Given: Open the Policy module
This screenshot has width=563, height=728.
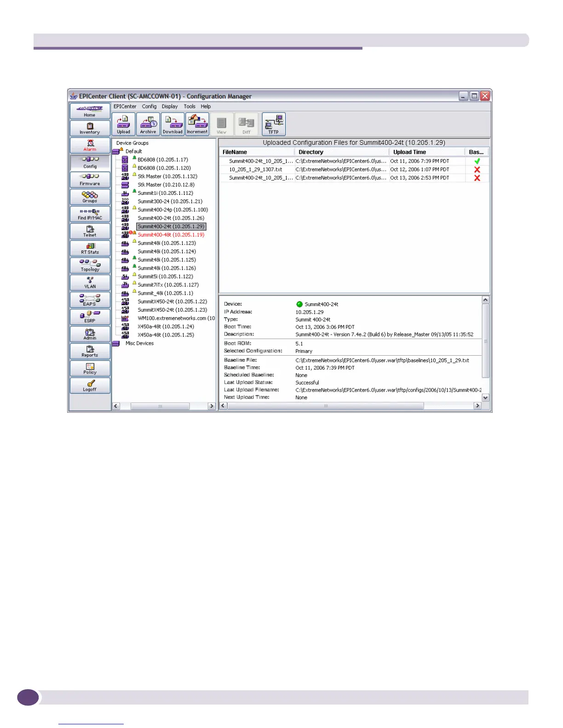Looking at the screenshot, I should (x=90, y=368).
